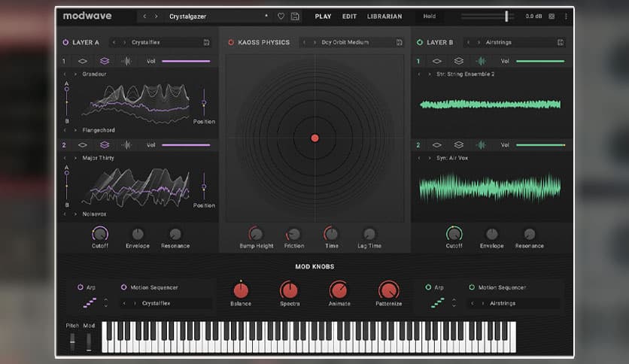Click the Syn: Air Vox waveform display
The height and width of the screenshot is (364, 629).
490,187
